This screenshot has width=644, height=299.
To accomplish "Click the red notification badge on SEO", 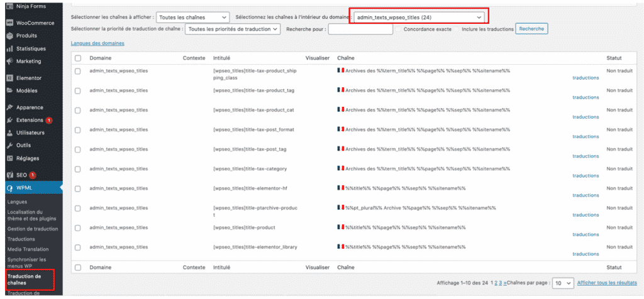I will (33, 175).
